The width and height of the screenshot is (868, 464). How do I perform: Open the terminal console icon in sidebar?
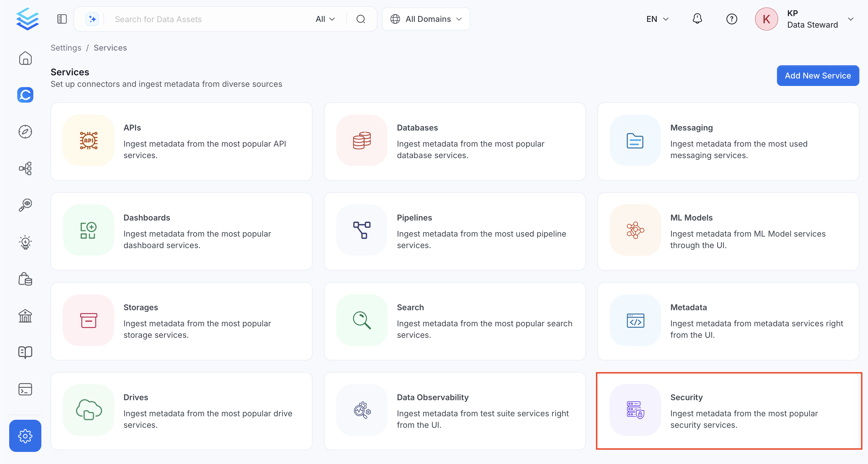click(x=25, y=389)
